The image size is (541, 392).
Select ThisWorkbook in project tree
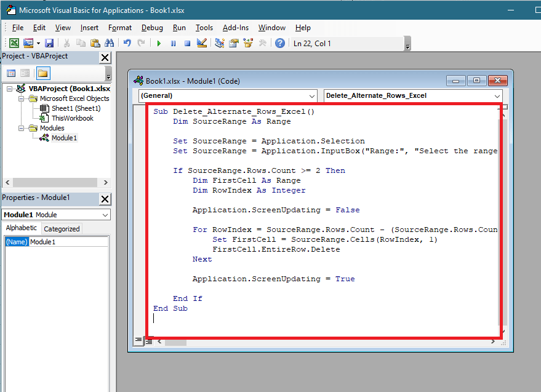(x=73, y=118)
